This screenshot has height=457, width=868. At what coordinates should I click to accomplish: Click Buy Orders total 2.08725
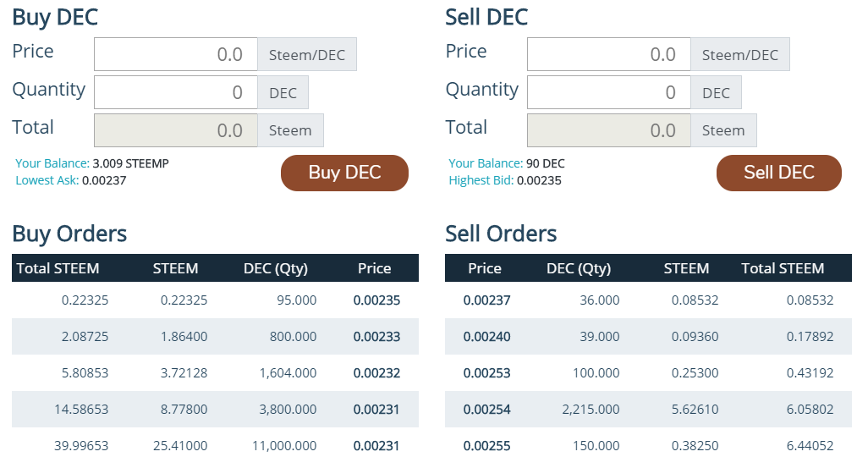click(85, 337)
